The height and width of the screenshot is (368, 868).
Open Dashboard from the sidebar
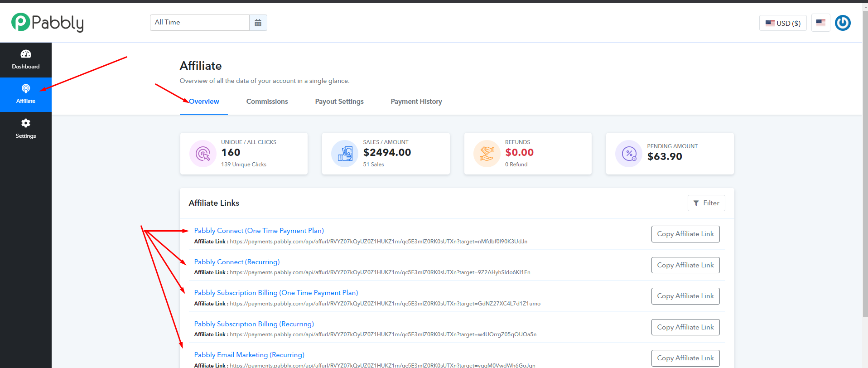pyautogui.click(x=26, y=60)
